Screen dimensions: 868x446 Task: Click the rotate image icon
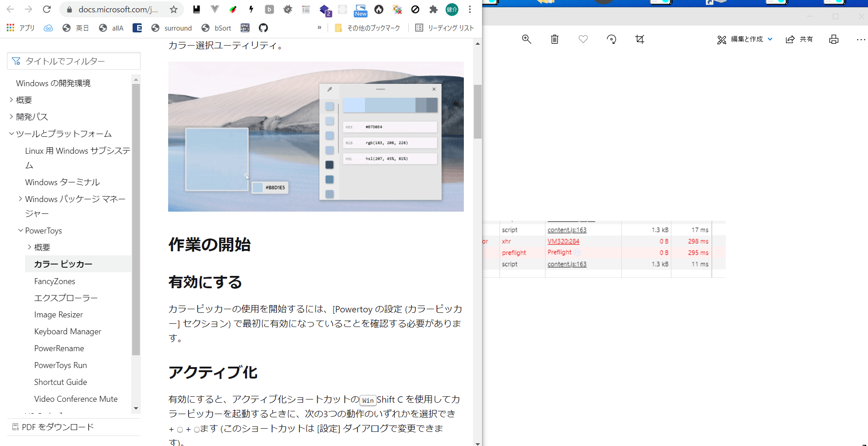(611, 39)
